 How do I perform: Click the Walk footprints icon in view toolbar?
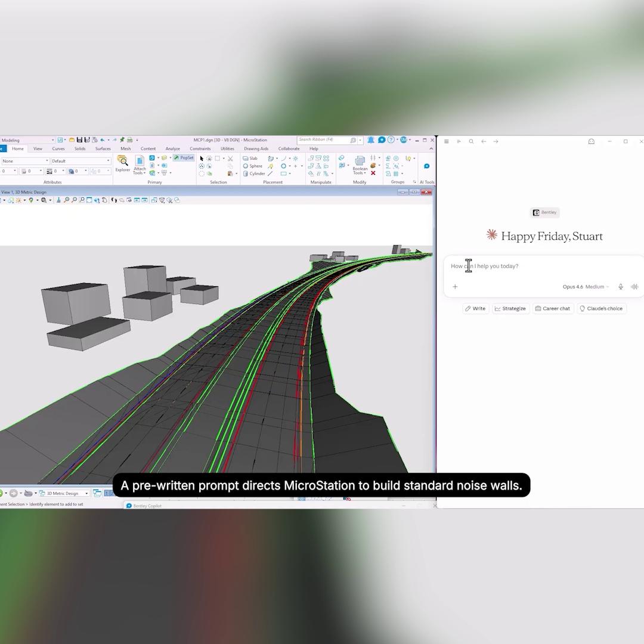(114, 200)
